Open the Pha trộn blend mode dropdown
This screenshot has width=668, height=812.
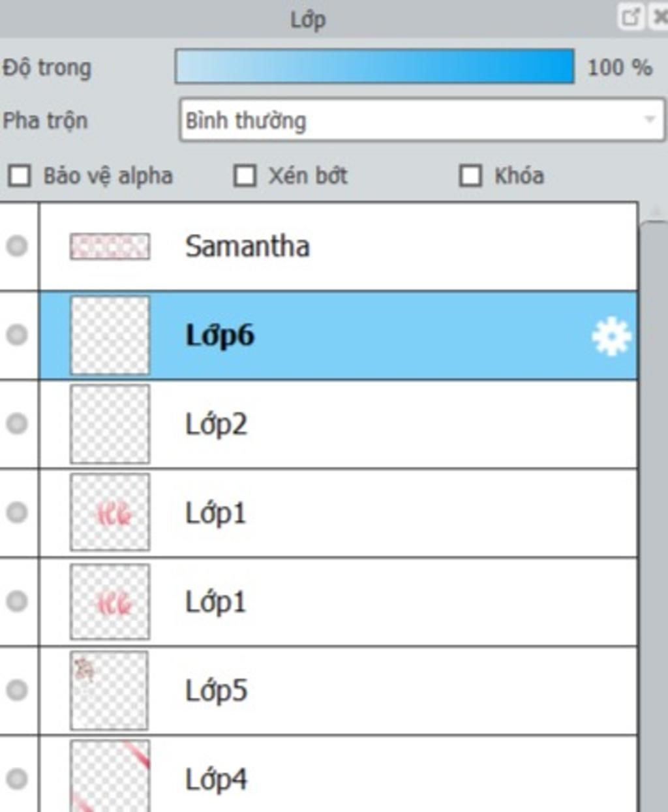(x=422, y=120)
